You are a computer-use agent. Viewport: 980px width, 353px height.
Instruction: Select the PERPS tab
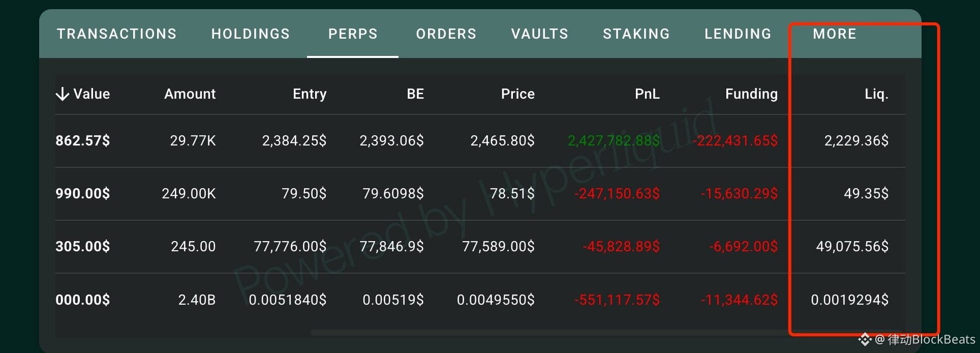(353, 34)
